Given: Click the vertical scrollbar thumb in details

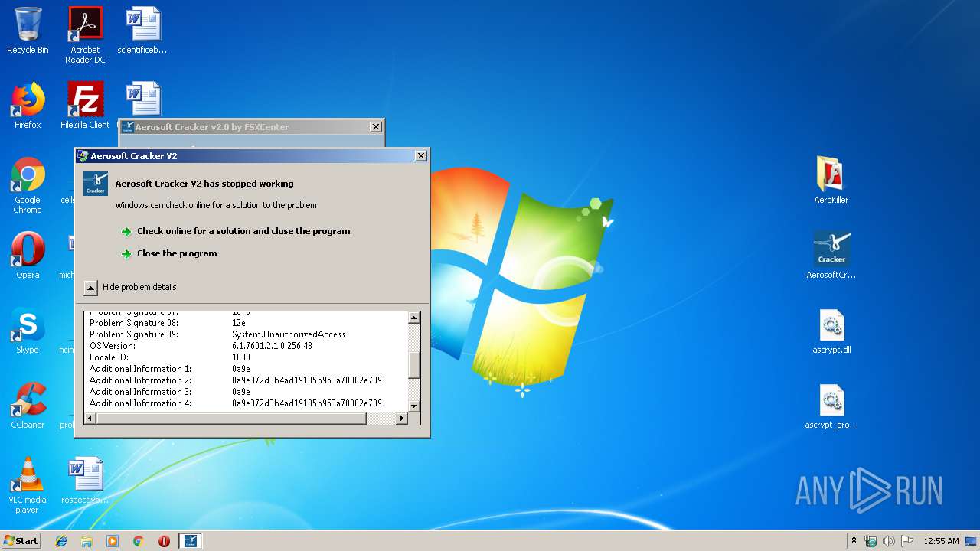Looking at the screenshot, I should 414,365.
